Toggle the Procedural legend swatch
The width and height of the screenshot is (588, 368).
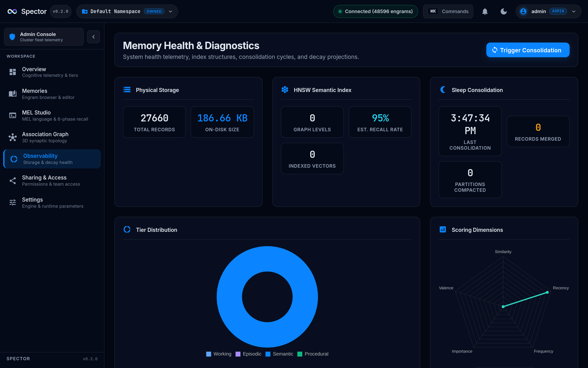coord(300,354)
